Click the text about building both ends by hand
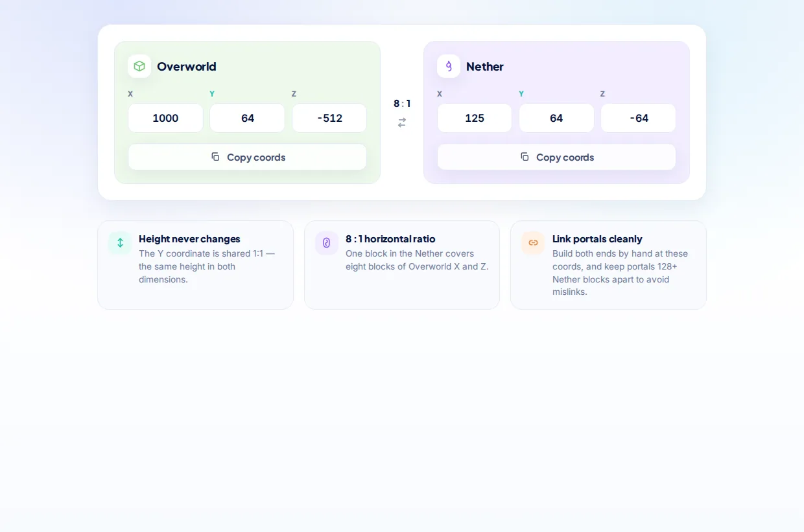 click(620, 273)
